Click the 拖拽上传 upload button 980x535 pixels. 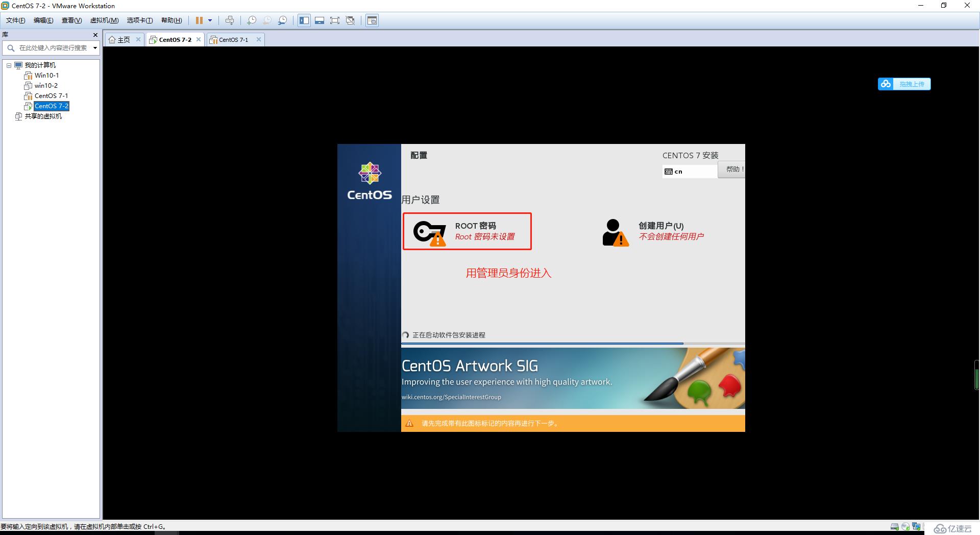[904, 84]
